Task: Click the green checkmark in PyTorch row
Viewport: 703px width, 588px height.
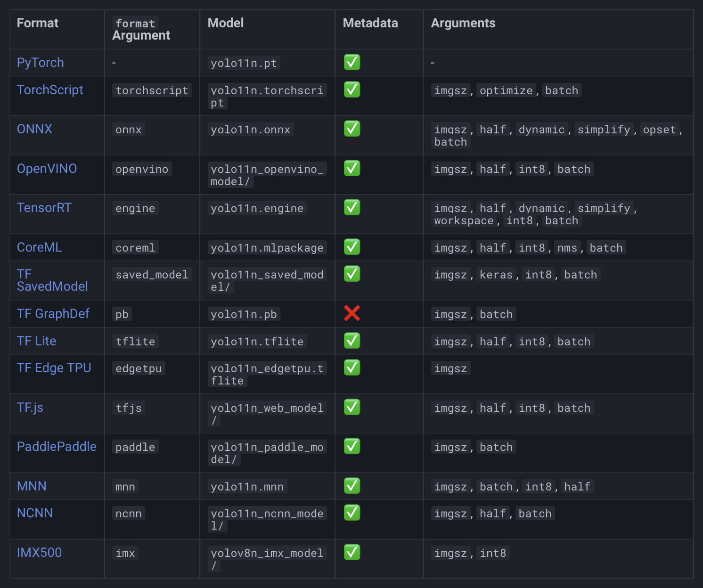Action: pyautogui.click(x=352, y=62)
